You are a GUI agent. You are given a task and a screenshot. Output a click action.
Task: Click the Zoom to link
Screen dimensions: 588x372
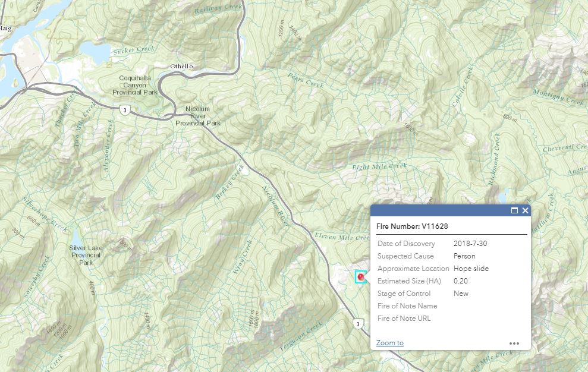tap(389, 343)
